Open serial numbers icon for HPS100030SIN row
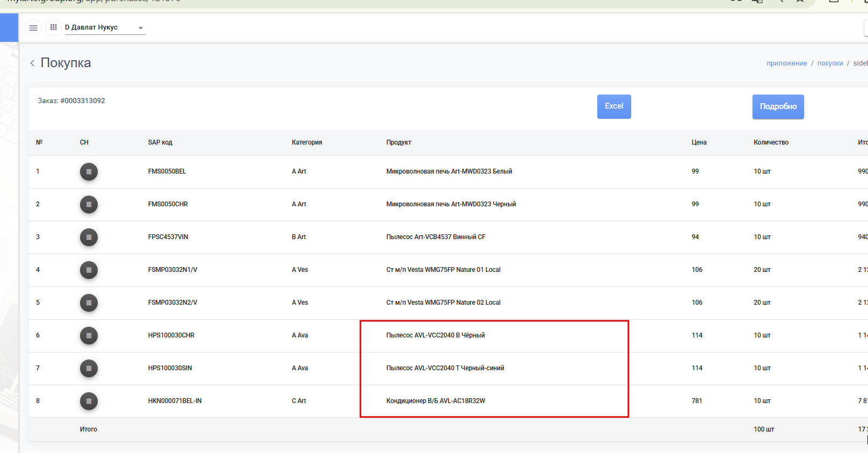The width and height of the screenshot is (868, 453). 89,368
